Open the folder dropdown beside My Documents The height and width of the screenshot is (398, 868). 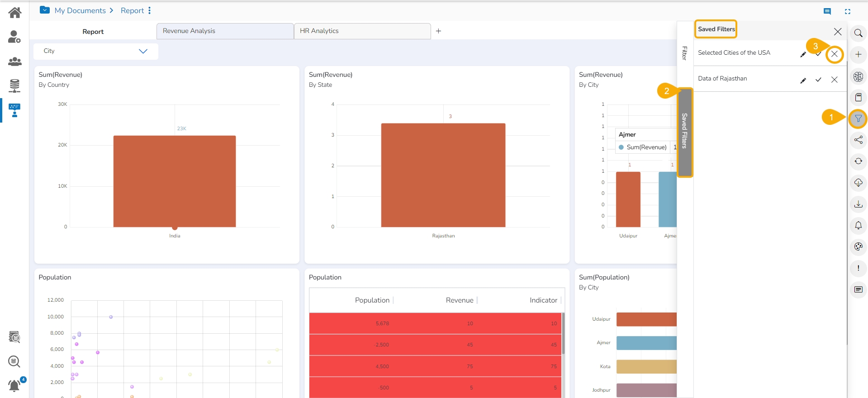45,10
